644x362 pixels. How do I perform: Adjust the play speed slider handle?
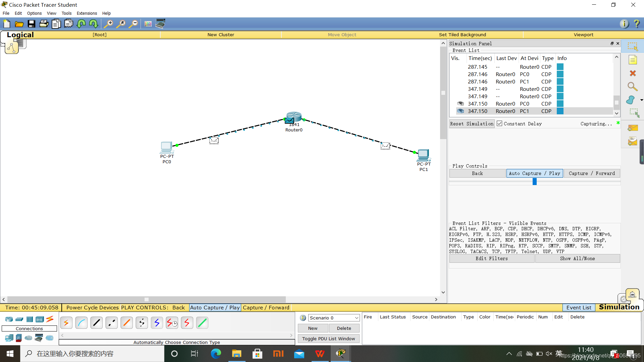pyautogui.click(x=535, y=182)
